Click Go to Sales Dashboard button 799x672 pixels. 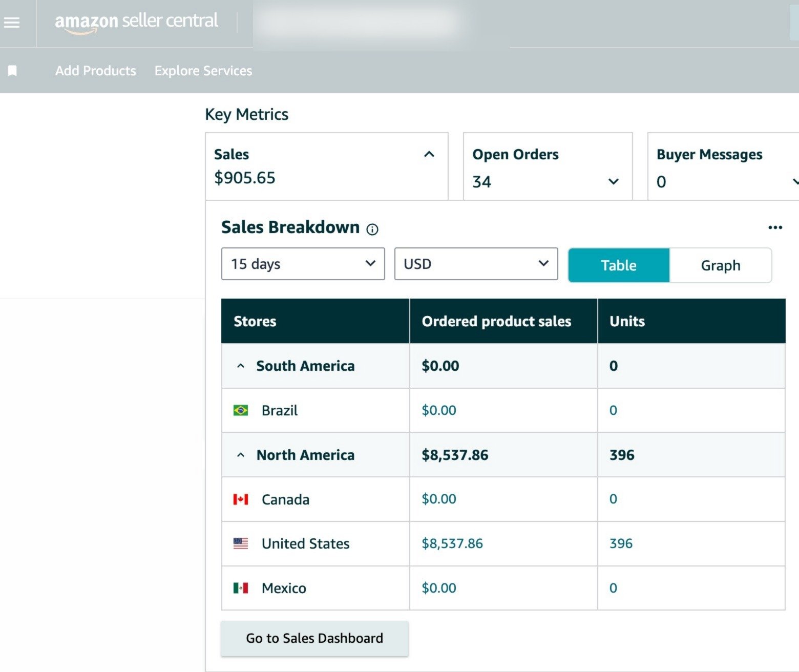314,638
